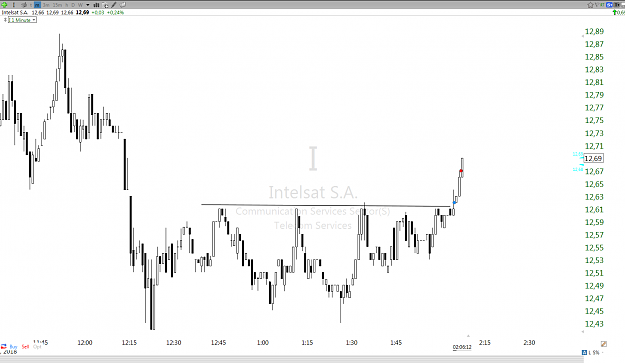
Task: Click the red-blue order icon left of Buy
Action: coord(4,347)
